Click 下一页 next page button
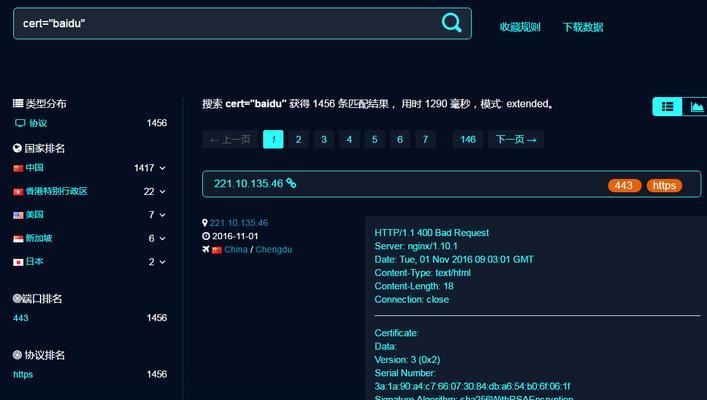 (516, 139)
